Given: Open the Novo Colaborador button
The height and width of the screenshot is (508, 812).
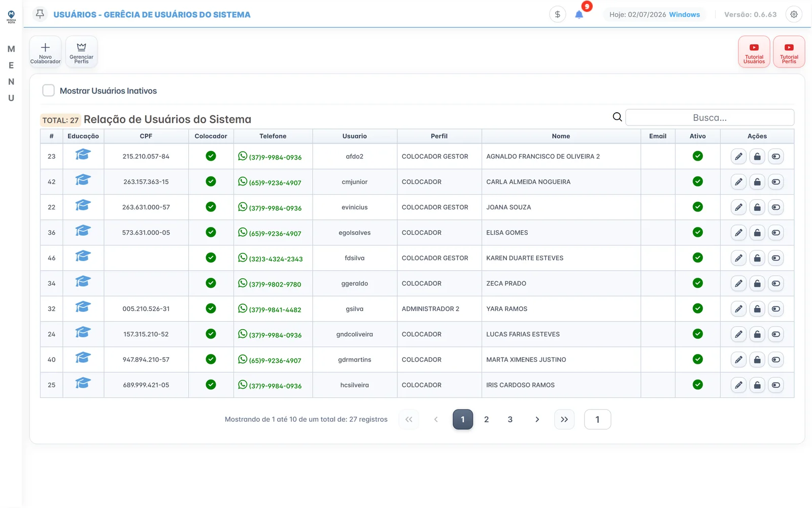Looking at the screenshot, I should tap(45, 52).
